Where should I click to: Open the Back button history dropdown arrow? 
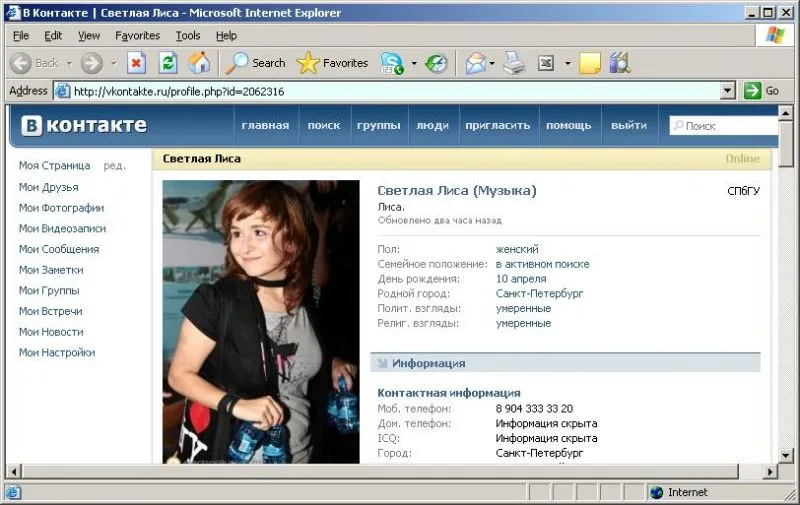pos(69,63)
